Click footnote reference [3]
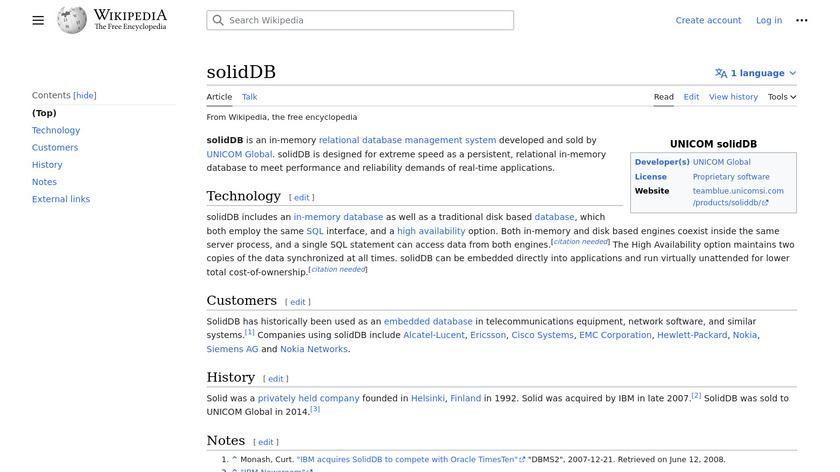 click(315, 409)
